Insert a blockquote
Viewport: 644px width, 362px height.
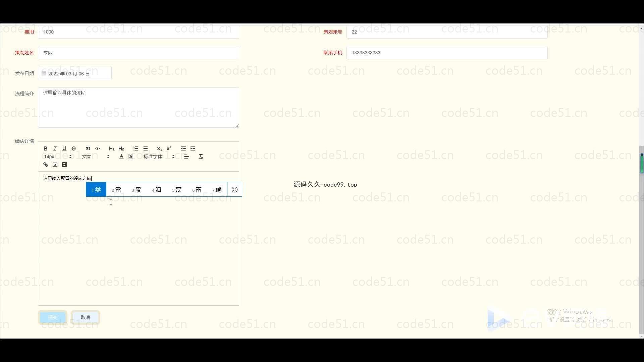point(88,148)
